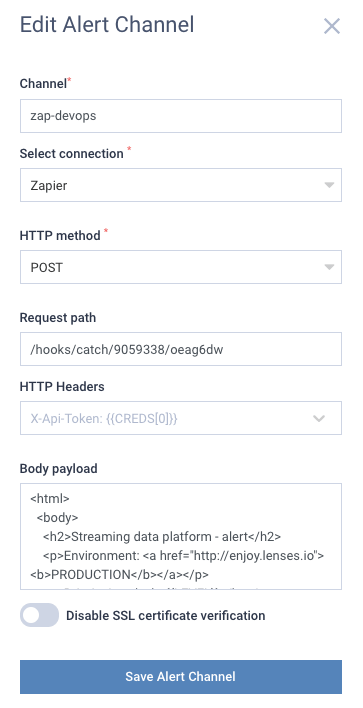363x708 pixels.
Task: Click the arrow icon beside POST
Action: (329, 267)
